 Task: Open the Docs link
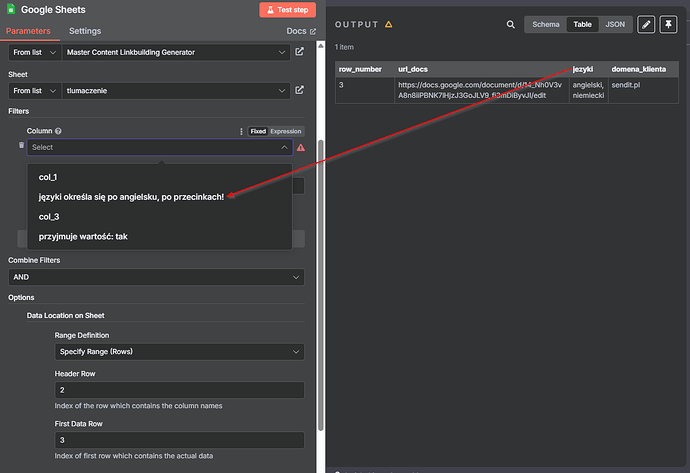click(x=300, y=32)
